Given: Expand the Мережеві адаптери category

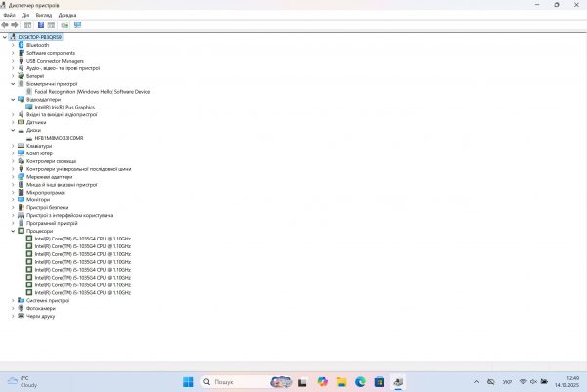Looking at the screenshot, I should [x=13, y=176].
